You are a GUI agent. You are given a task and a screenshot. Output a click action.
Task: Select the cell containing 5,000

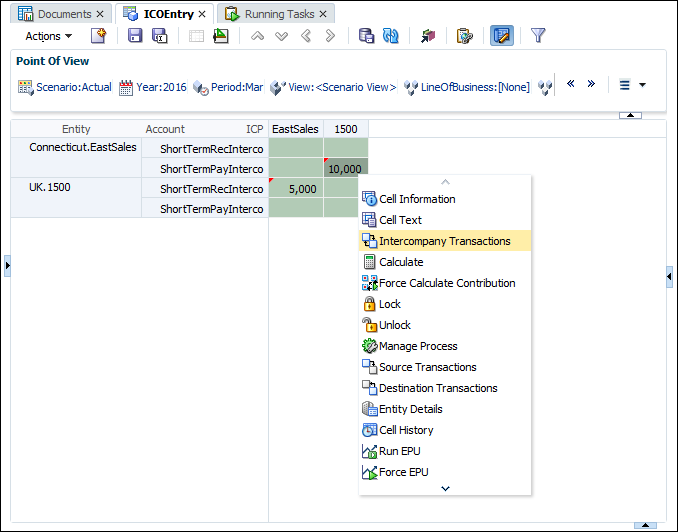(x=296, y=188)
